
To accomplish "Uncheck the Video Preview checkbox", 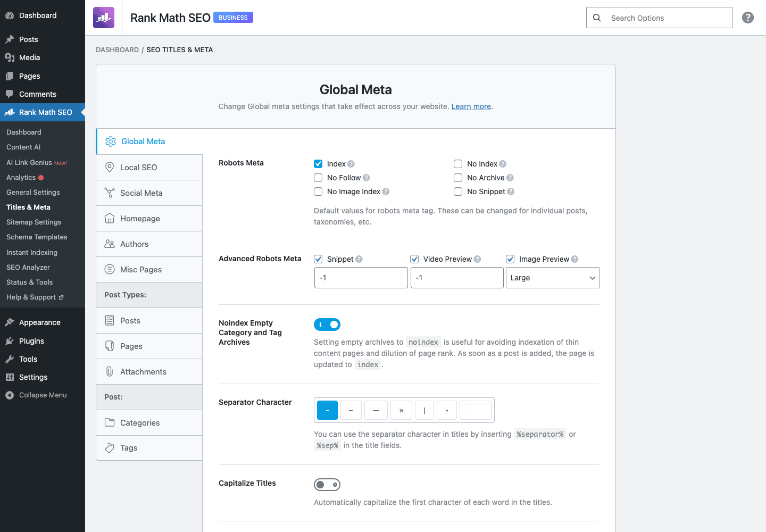I will tap(414, 259).
